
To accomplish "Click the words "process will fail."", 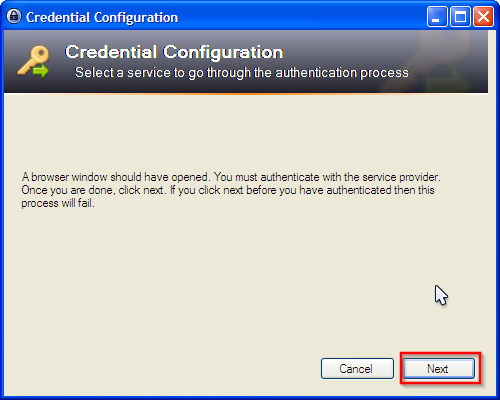I will tap(58, 203).
